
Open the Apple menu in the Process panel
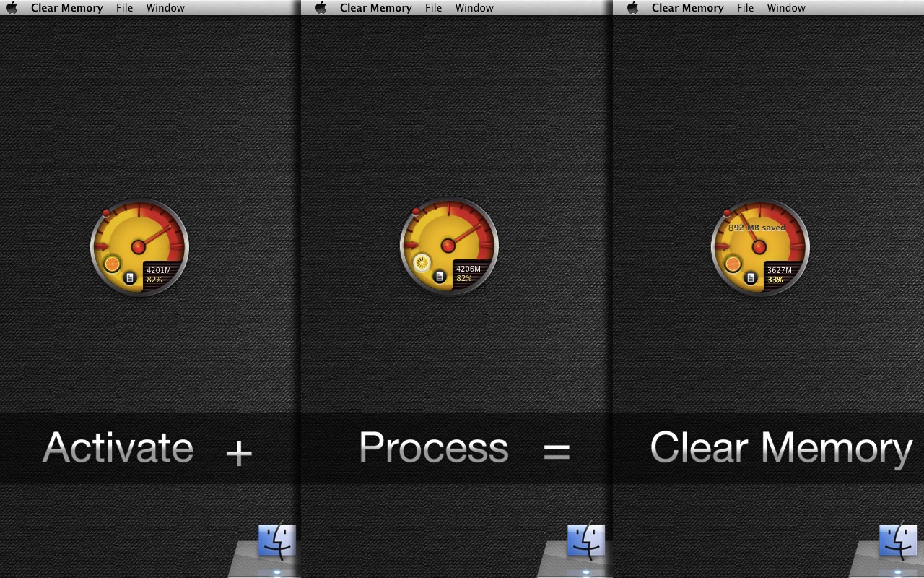(x=321, y=7)
